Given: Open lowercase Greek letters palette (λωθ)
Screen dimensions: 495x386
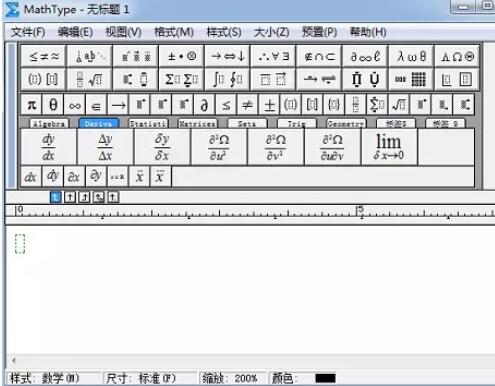Looking at the screenshot, I should point(411,56).
